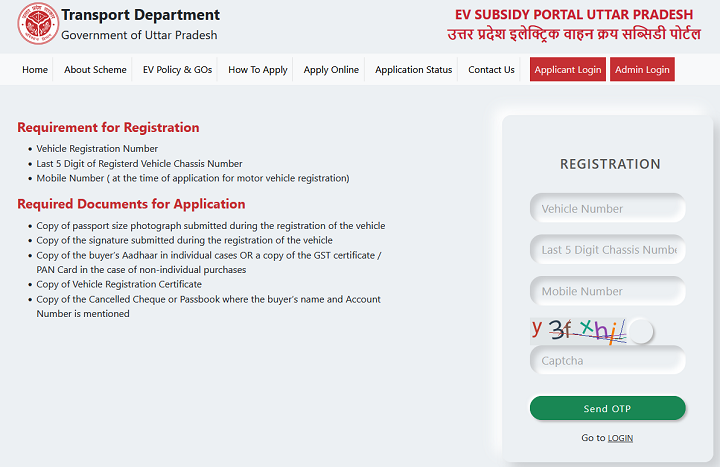Click the Requirement for Registration heading

pos(108,127)
